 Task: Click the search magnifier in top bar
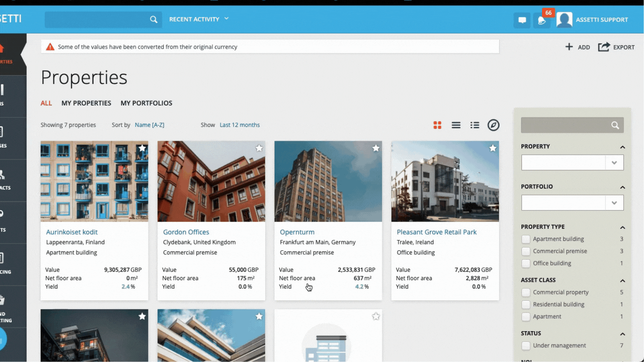coord(153,19)
